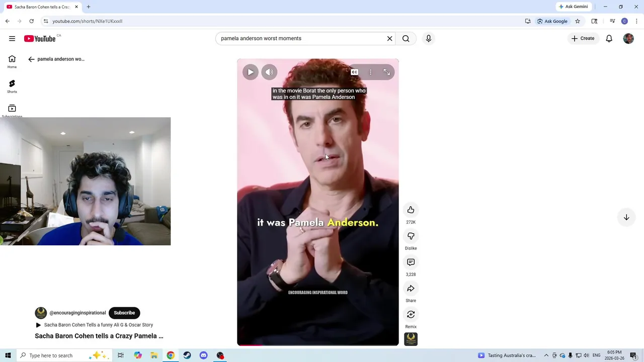Share this Short
Screen dimensions: 644x362
[x=411, y=288]
